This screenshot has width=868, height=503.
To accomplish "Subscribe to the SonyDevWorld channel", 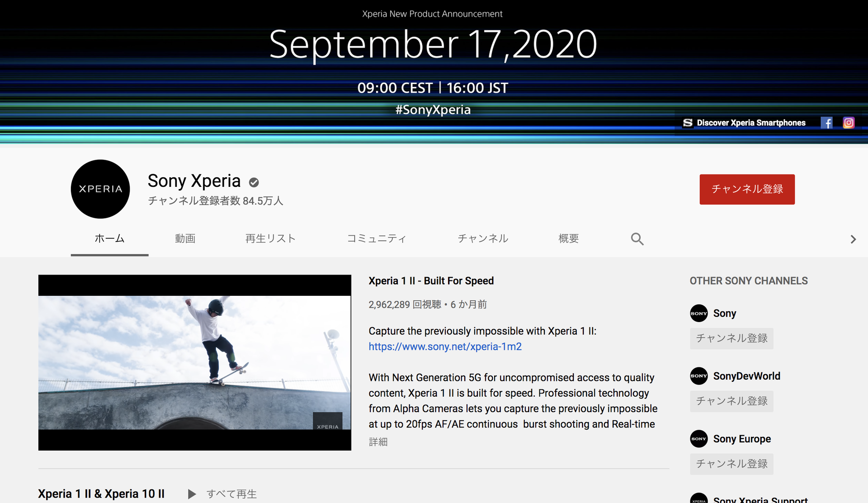I will click(731, 401).
